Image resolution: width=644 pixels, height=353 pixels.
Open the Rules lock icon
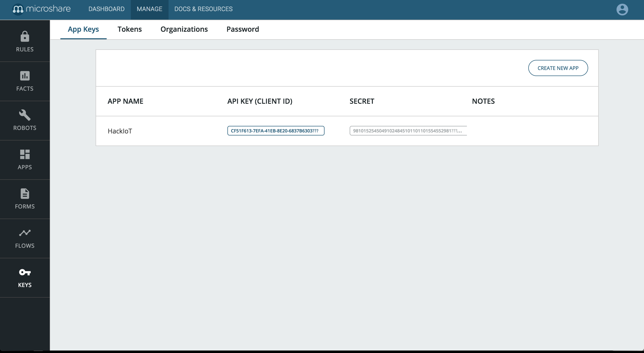pyautogui.click(x=25, y=37)
